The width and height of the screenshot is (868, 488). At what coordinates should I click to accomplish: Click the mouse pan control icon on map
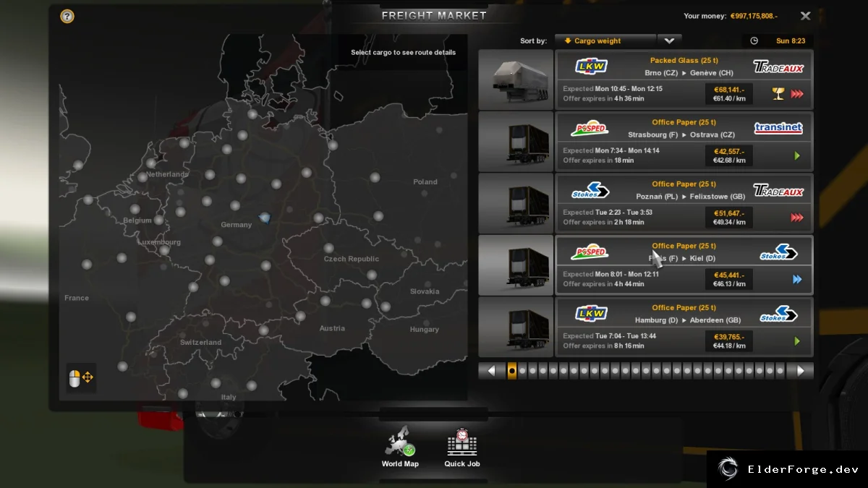80,377
